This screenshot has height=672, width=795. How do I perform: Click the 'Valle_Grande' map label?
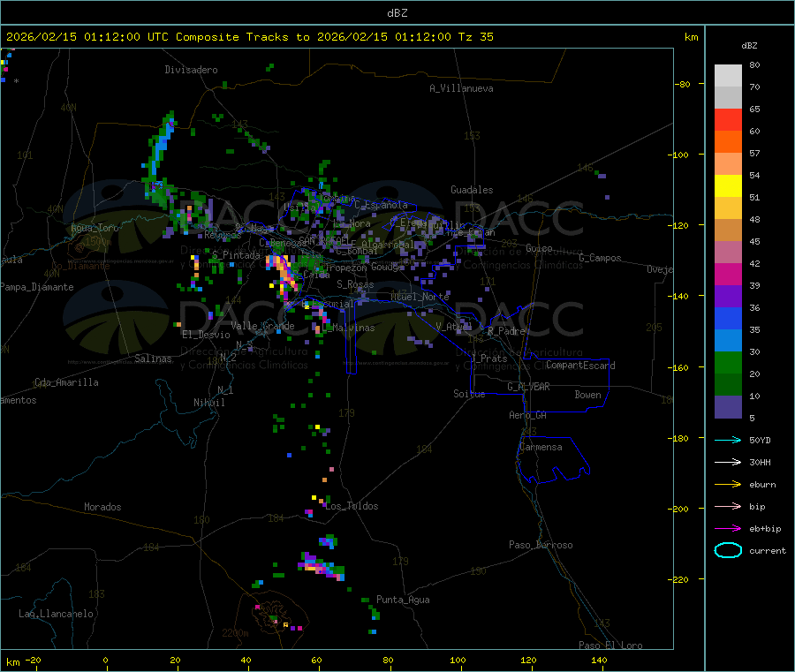(x=262, y=326)
